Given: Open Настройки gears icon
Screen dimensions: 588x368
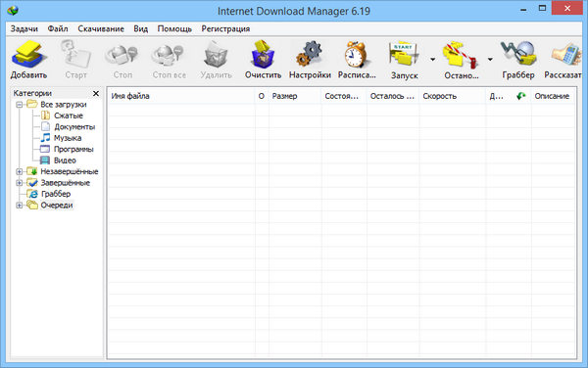Looking at the screenshot, I should 310,55.
